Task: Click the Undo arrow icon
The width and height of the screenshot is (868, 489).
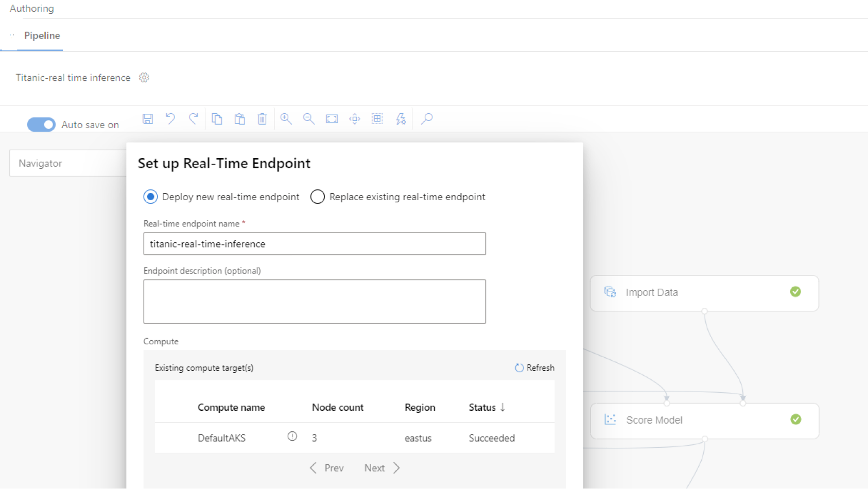Action: pos(170,119)
